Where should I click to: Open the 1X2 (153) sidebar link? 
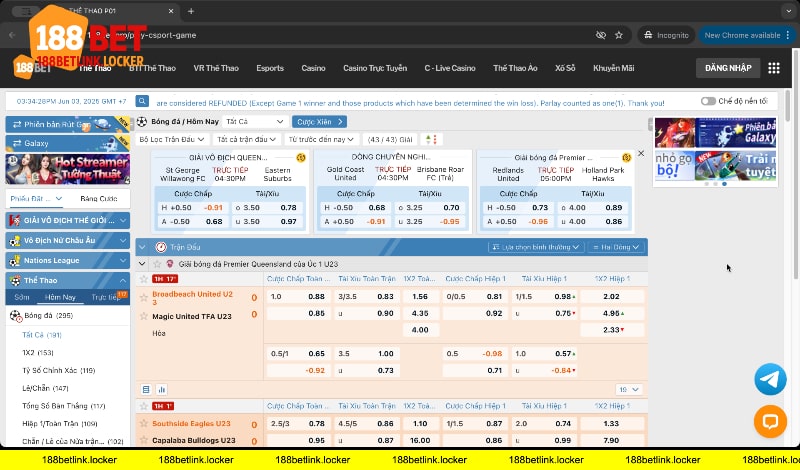[38, 353]
